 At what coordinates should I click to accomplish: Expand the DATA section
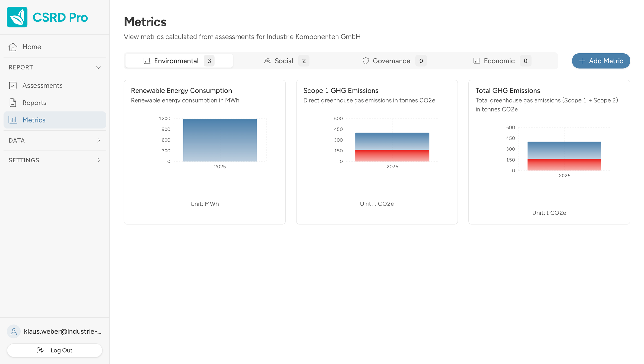click(x=99, y=141)
